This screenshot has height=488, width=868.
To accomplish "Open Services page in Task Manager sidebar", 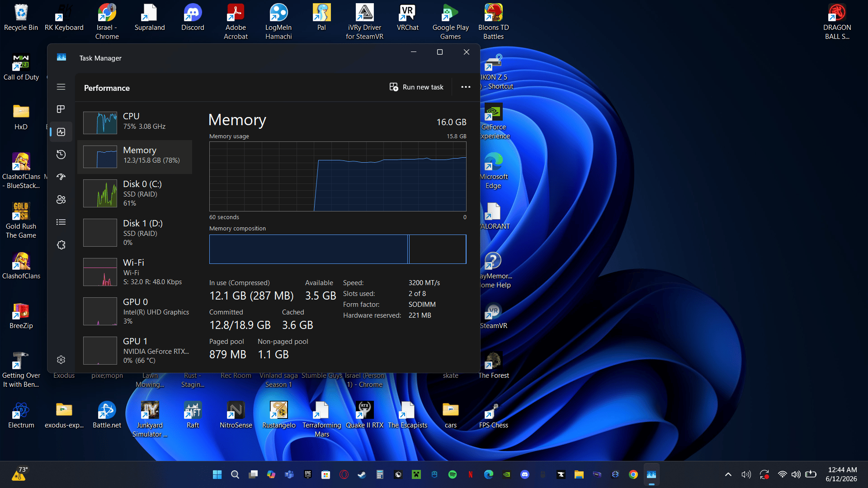I will pos(61,245).
